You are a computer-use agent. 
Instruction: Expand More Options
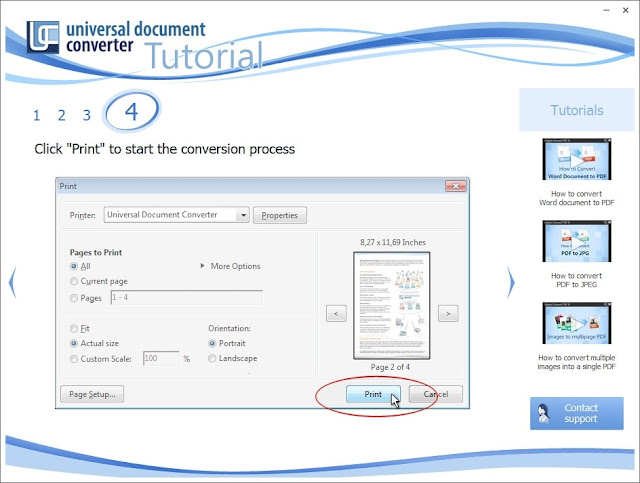coord(231,266)
